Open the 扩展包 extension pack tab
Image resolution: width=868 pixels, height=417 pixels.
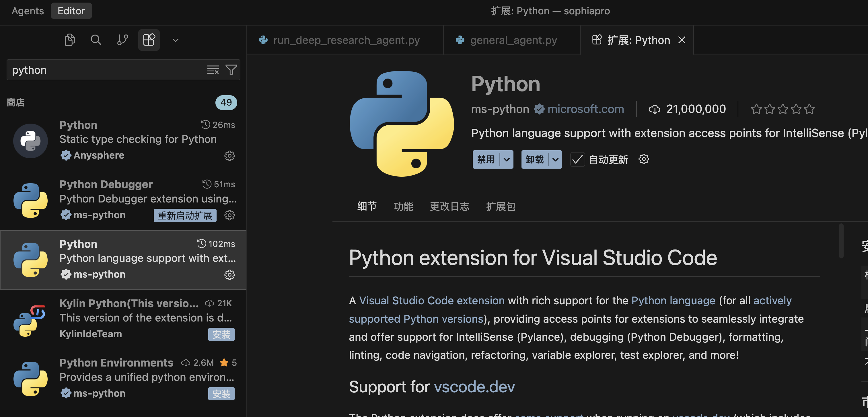point(501,206)
